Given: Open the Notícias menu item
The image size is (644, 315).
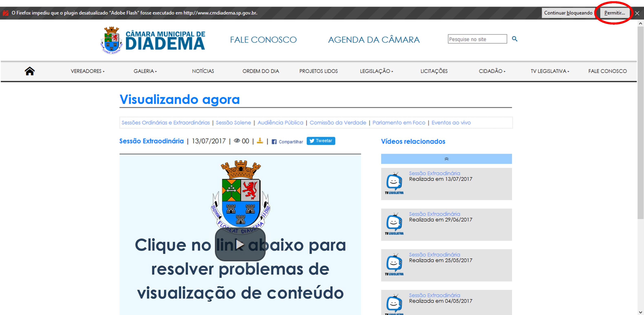Looking at the screenshot, I should click(203, 71).
